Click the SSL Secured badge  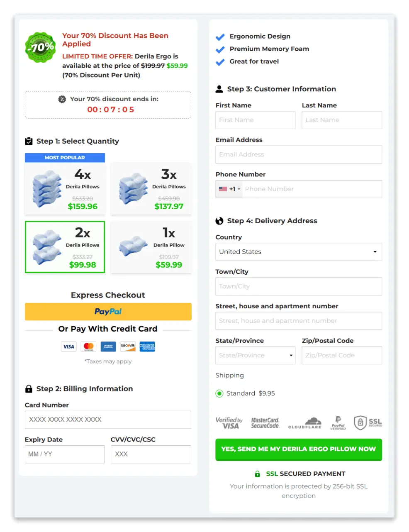pyautogui.click(x=368, y=422)
